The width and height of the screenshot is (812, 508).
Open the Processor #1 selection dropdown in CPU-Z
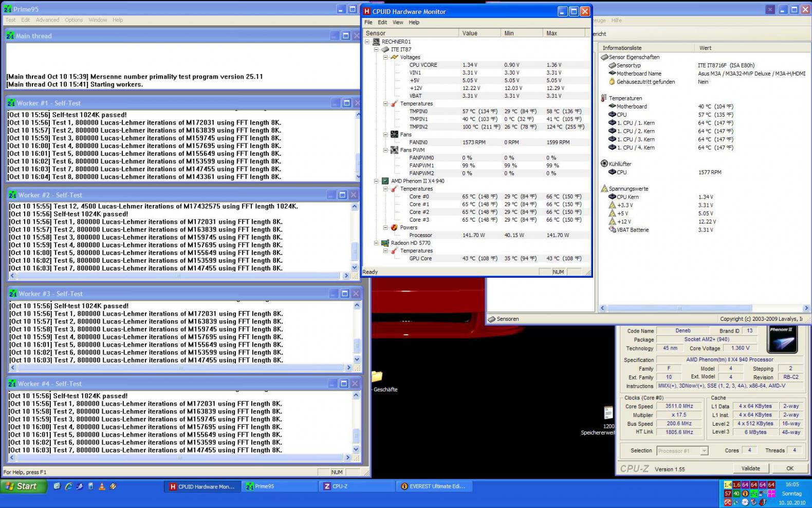click(704, 451)
